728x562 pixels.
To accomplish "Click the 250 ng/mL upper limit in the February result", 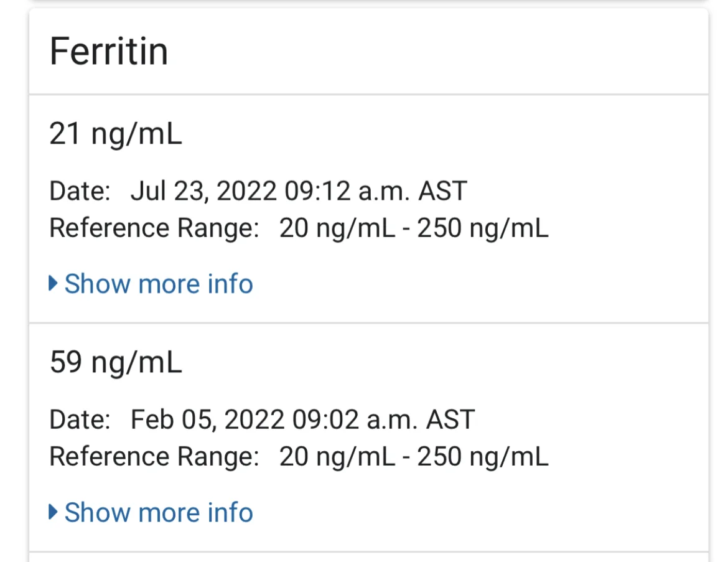I will (x=483, y=457).
